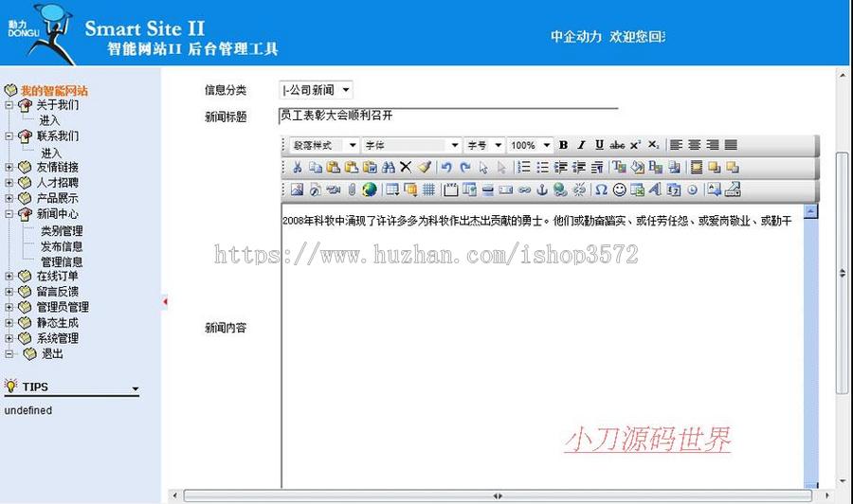This screenshot has width=853, height=504.
Task: Click the horizontal rule icon
Action: 488,189
